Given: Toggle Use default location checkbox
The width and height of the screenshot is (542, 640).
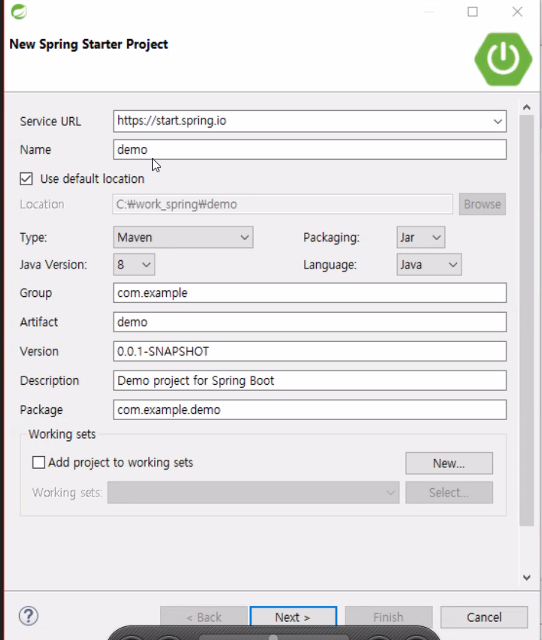Looking at the screenshot, I should point(27,179).
